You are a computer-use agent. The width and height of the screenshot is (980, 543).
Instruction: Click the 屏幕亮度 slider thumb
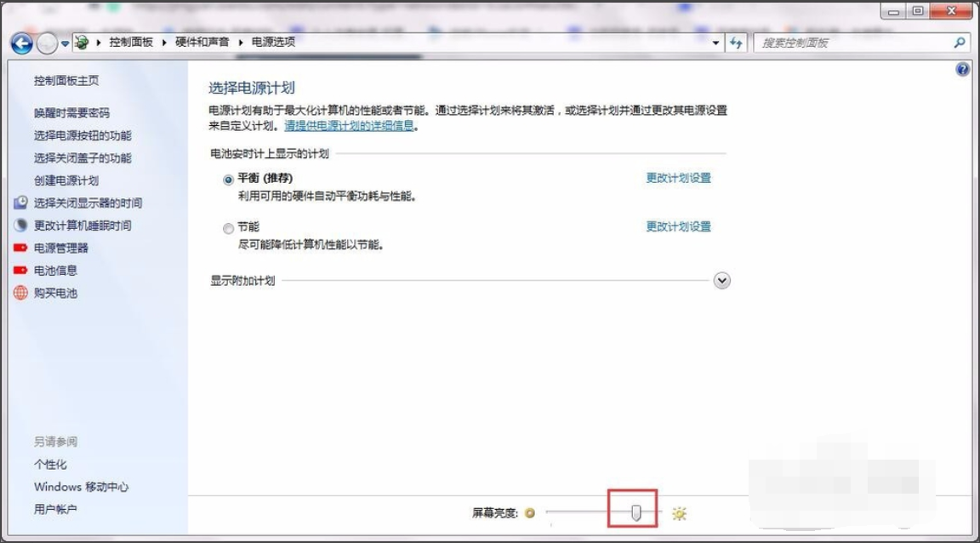(x=637, y=512)
